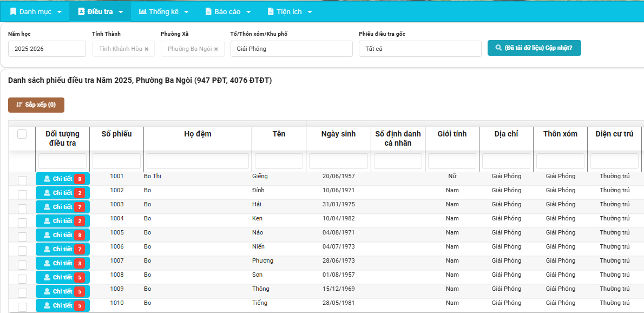Sort by the Họ đệm column header

(x=198, y=134)
